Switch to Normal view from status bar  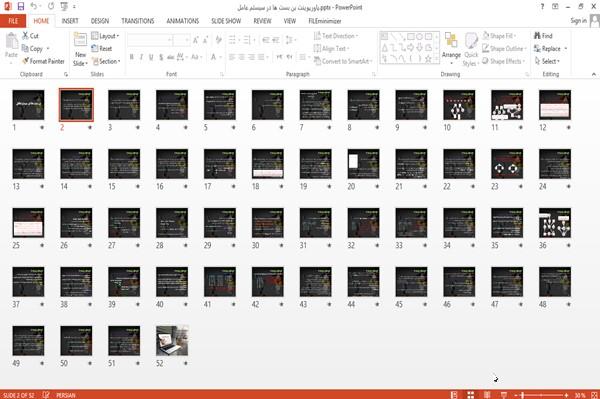tap(454, 395)
